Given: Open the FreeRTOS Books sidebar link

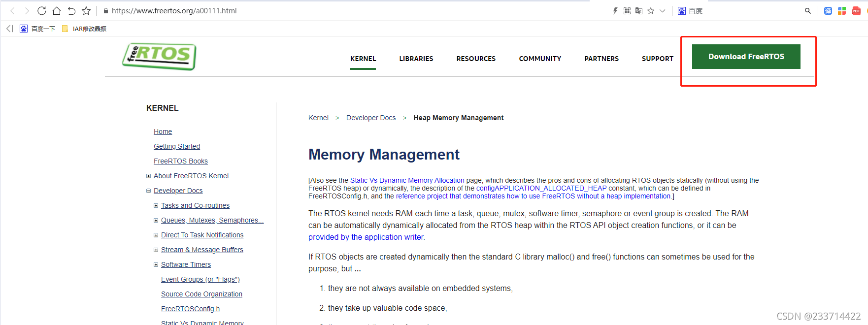Looking at the screenshot, I should tap(181, 161).
